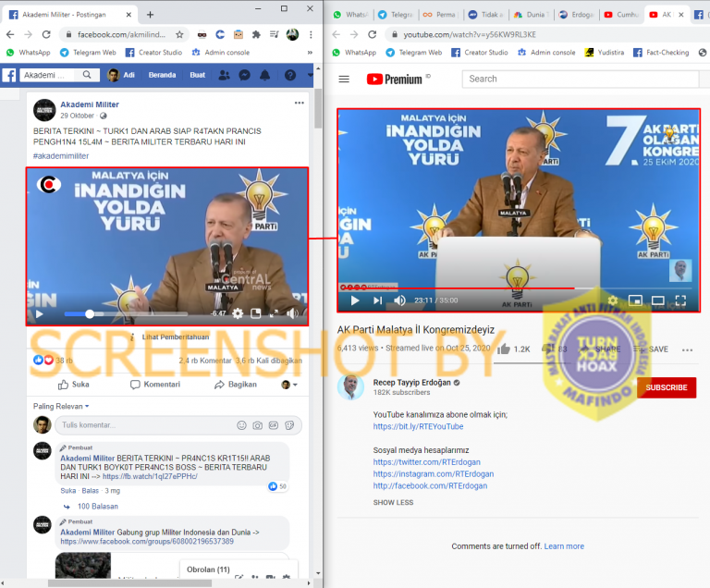Expand the Paling Relevan sort dropdown

61,407
